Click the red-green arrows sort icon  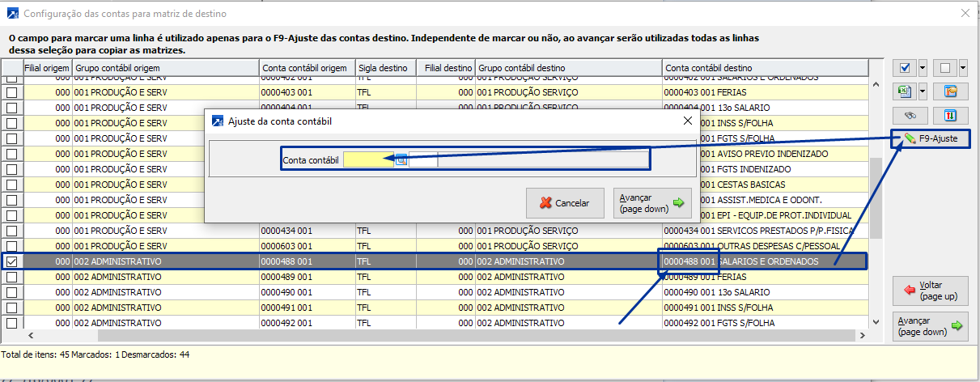click(x=950, y=115)
